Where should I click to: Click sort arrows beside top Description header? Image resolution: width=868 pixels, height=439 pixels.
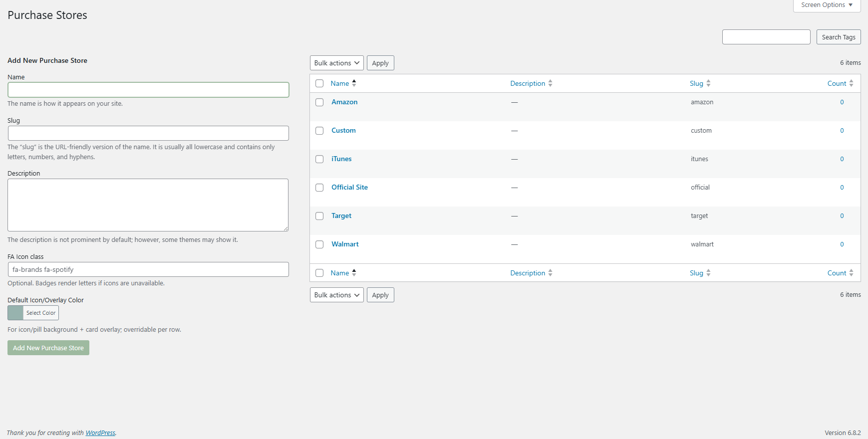click(550, 83)
